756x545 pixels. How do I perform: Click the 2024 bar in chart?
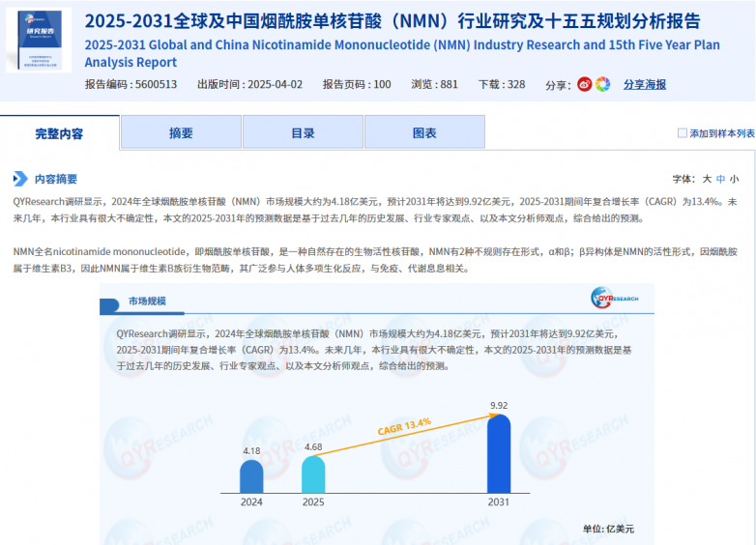[251, 475]
